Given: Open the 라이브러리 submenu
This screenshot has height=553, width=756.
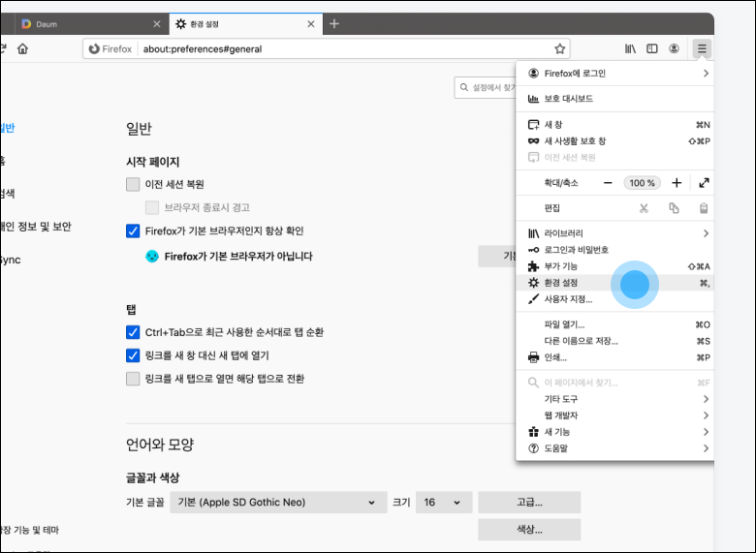Looking at the screenshot, I should click(x=614, y=233).
